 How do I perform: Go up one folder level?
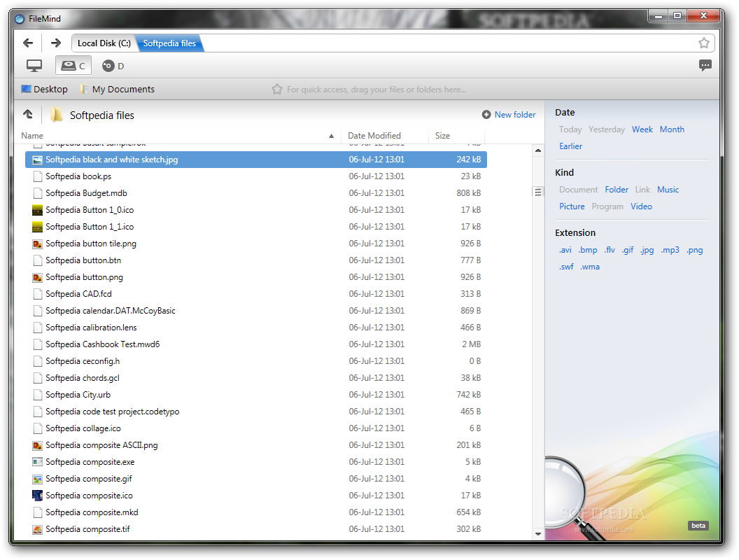coord(28,114)
